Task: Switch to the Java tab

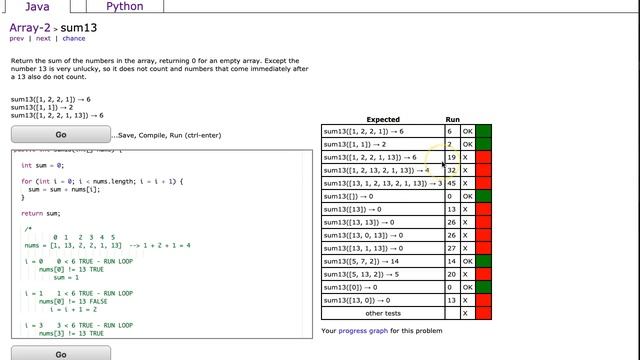Action: click(x=37, y=6)
